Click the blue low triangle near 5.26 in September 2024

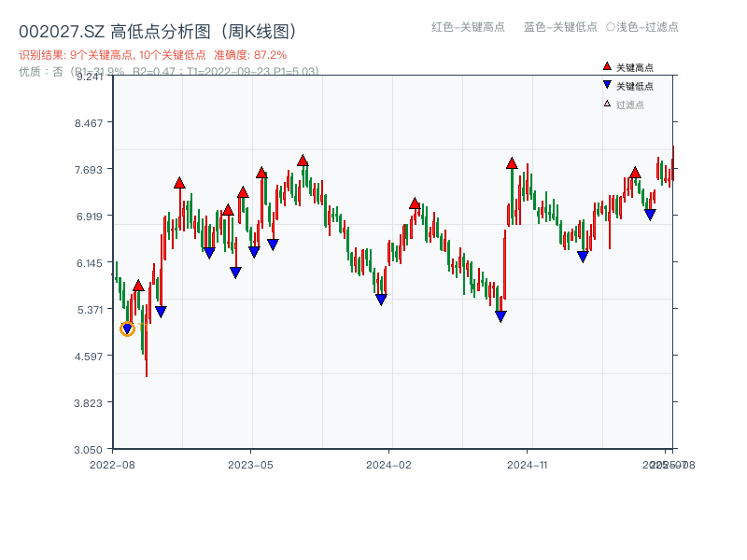[500, 316]
